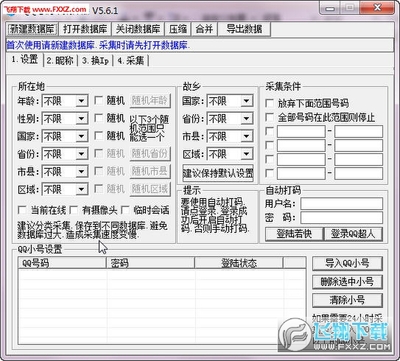Click the 关闭数据库 toolbar button
The image size is (400, 361).
tap(138, 29)
